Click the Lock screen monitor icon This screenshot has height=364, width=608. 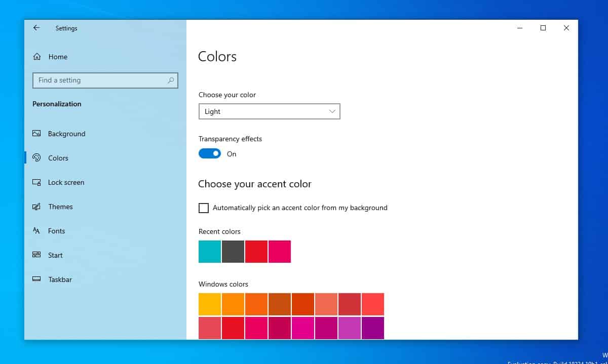36,182
